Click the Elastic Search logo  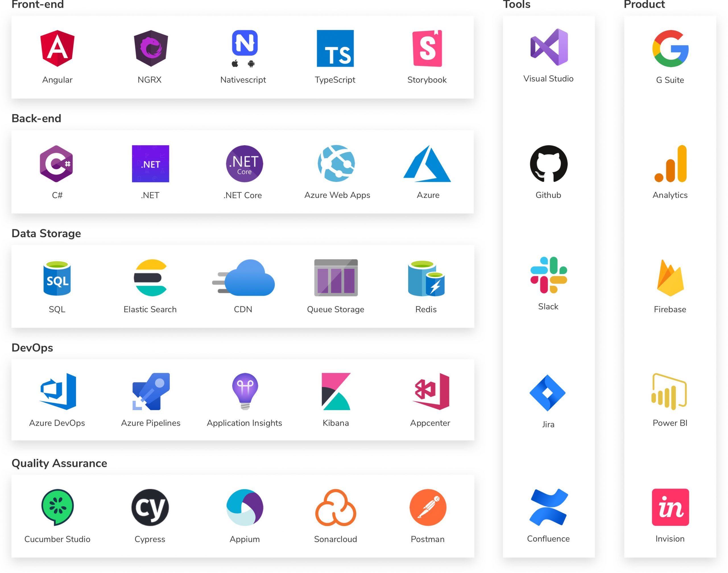click(150, 278)
